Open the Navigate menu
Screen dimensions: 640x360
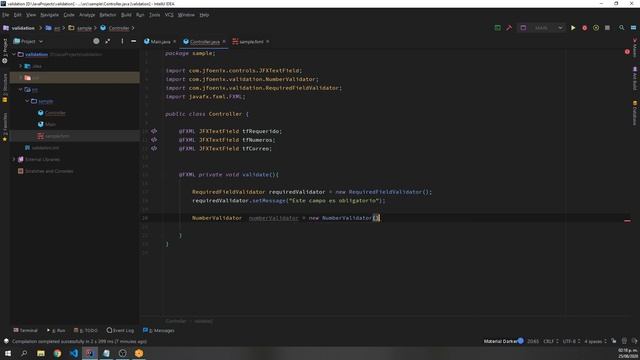pyautogui.click(x=49, y=15)
